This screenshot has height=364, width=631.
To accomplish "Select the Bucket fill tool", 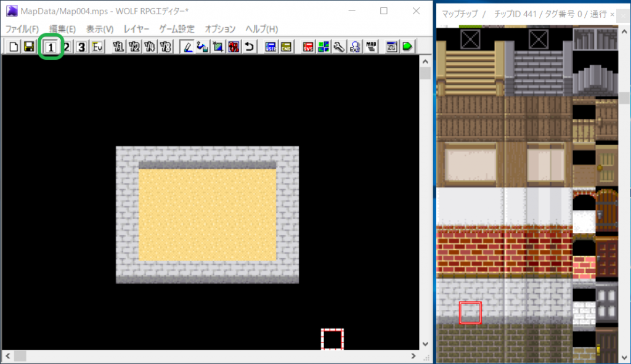I will pyautogui.click(x=202, y=47).
